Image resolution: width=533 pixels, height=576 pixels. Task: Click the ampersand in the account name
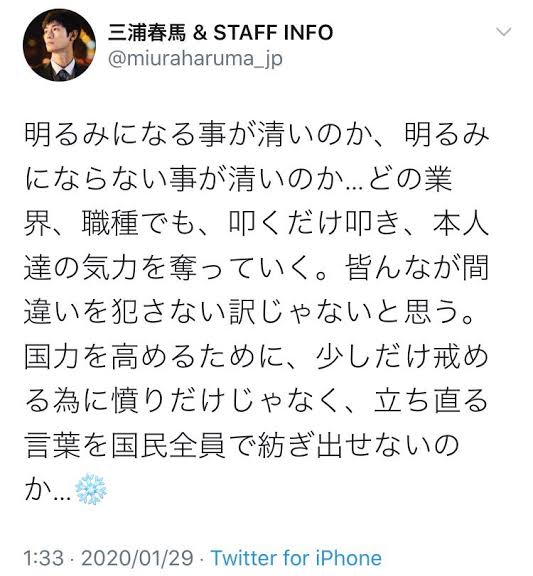200,32
